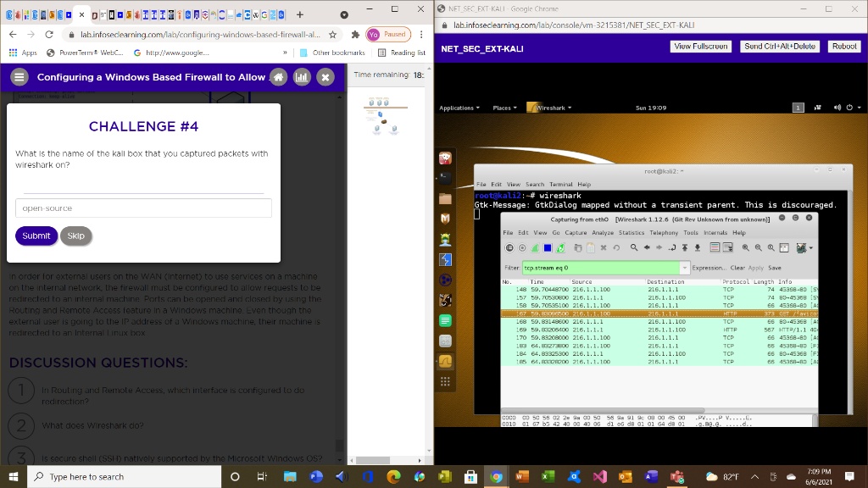The height and width of the screenshot is (488, 868).
Task: List available capture interfaces in Wireshark
Action: [x=509, y=247]
